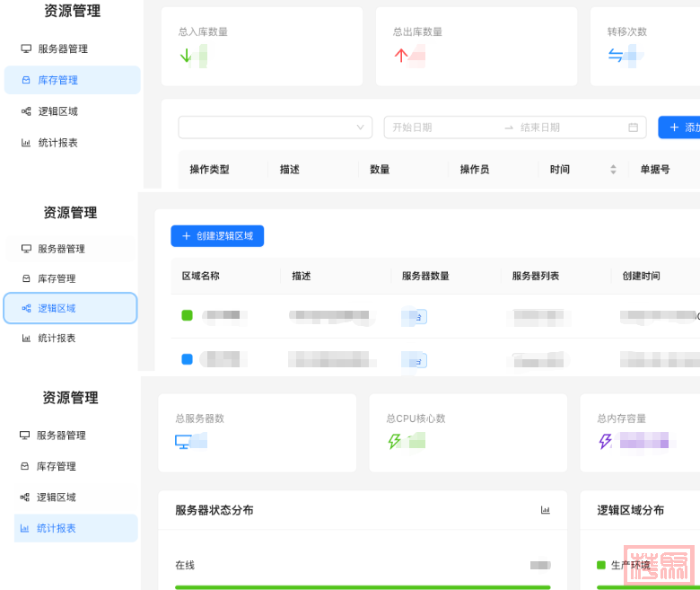The width and height of the screenshot is (700, 590).
Task: Select the outlined 逻辑区域 sidebar item
Action: [x=70, y=308]
